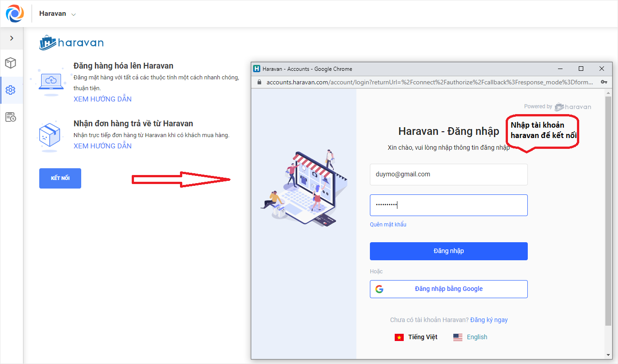Open the Haravan channel dropdown arrow
618x364 pixels.
pyautogui.click(x=74, y=14)
